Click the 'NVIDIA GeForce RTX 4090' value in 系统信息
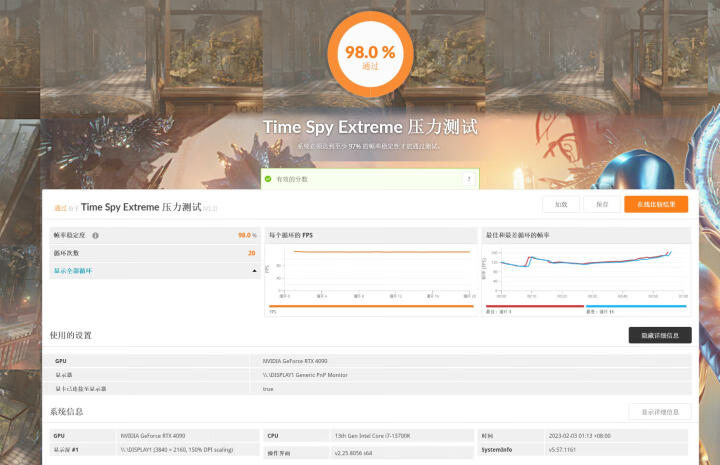This screenshot has height=465, width=720. click(x=153, y=436)
